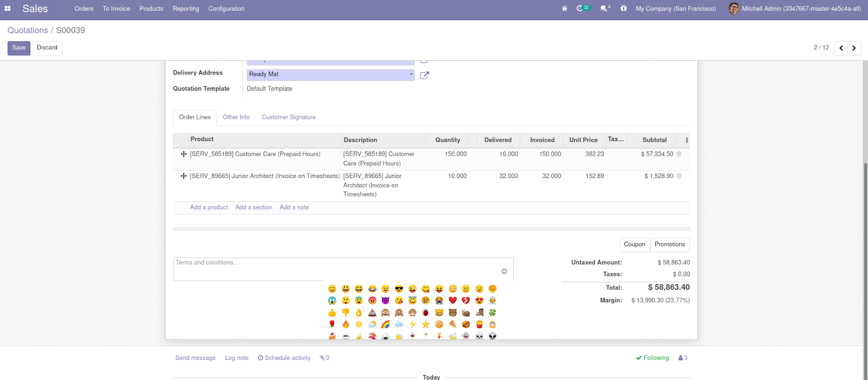Open the emoji picker smiley icon
The height and width of the screenshot is (380, 868).
504,271
